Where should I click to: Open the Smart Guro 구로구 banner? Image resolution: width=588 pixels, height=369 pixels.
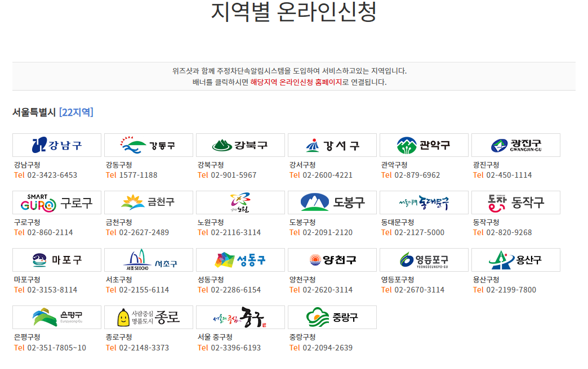click(x=57, y=202)
